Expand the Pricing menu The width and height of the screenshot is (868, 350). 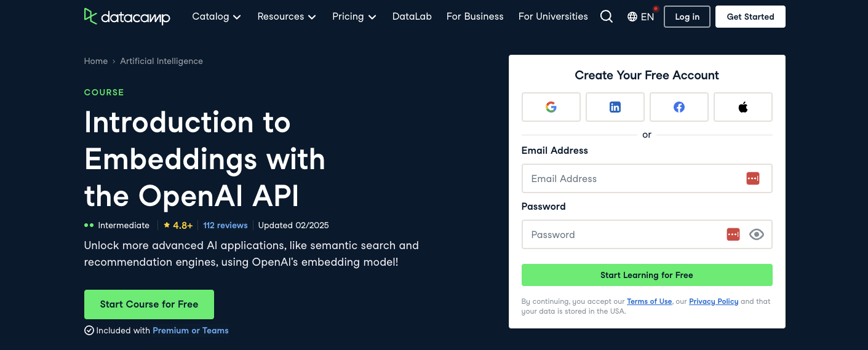354,17
